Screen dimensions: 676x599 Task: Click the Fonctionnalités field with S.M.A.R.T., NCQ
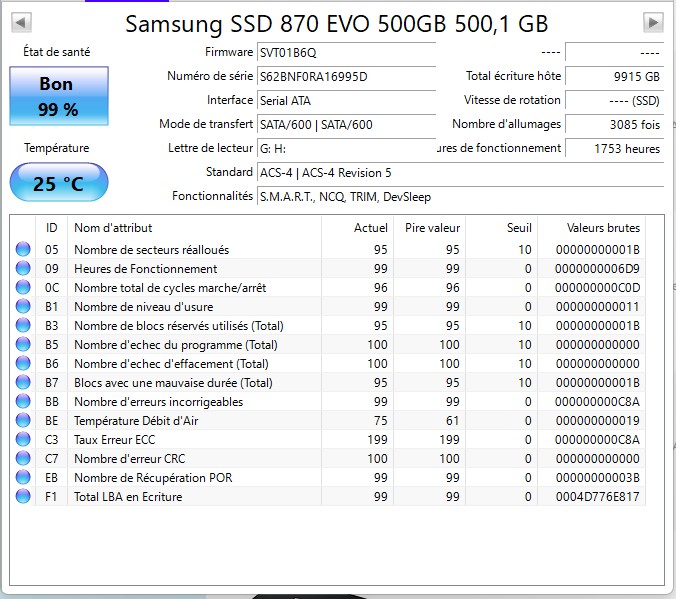[x=460, y=197]
